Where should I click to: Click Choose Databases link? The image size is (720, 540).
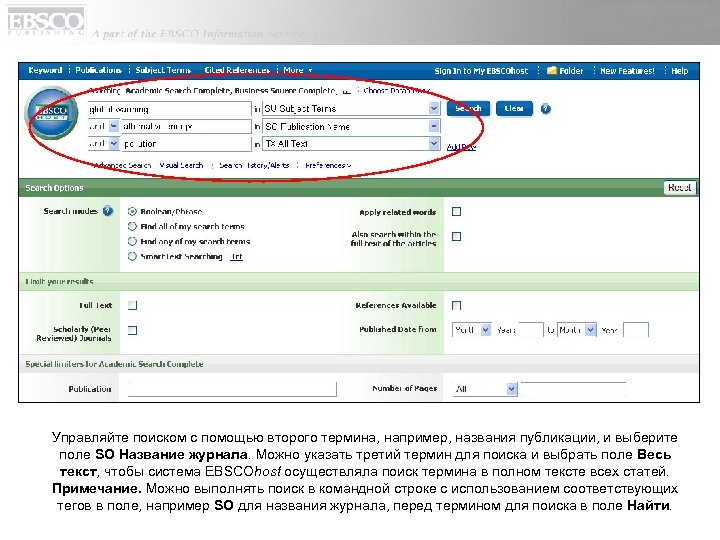pos(396,90)
